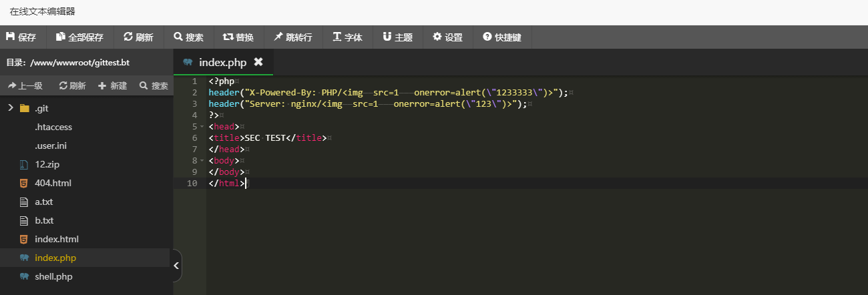The height and width of the screenshot is (295, 868).
Task: Switch to the index.php tab
Action: 222,62
